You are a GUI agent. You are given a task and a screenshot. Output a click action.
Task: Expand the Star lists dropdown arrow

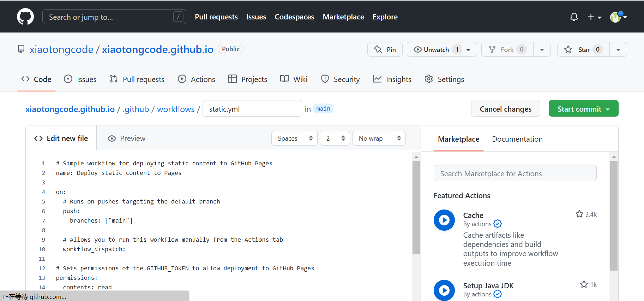(x=618, y=49)
